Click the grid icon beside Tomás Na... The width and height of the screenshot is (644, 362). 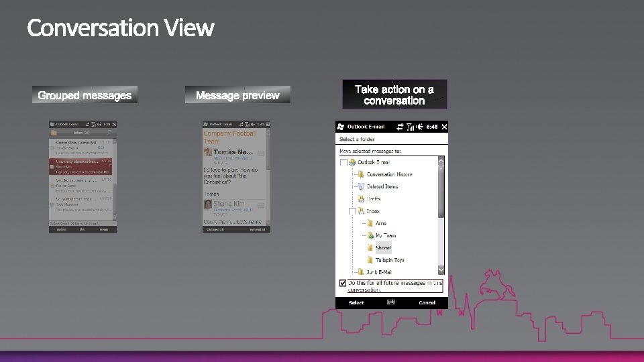pyautogui.click(x=261, y=154)
